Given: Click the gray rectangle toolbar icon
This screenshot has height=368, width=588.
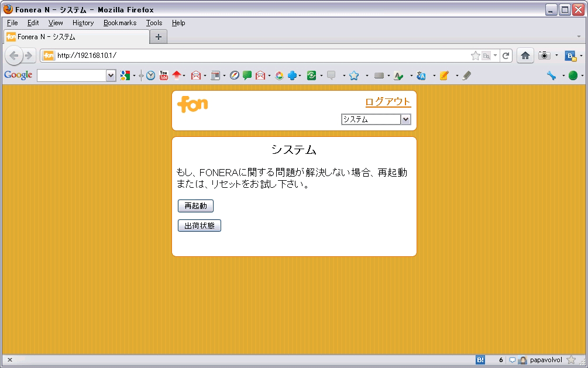Looking at the screenshot, I should pyautogui.click(x=379, y=75).
